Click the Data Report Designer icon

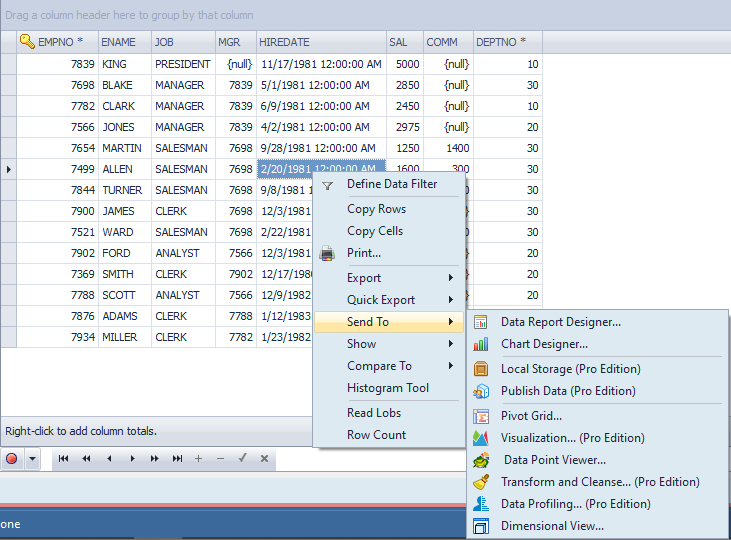point(481,322)
